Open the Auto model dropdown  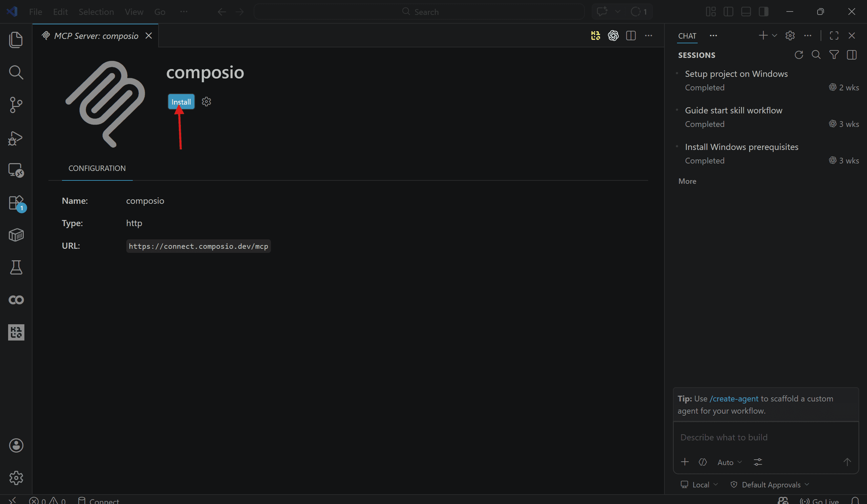[729, 462]
